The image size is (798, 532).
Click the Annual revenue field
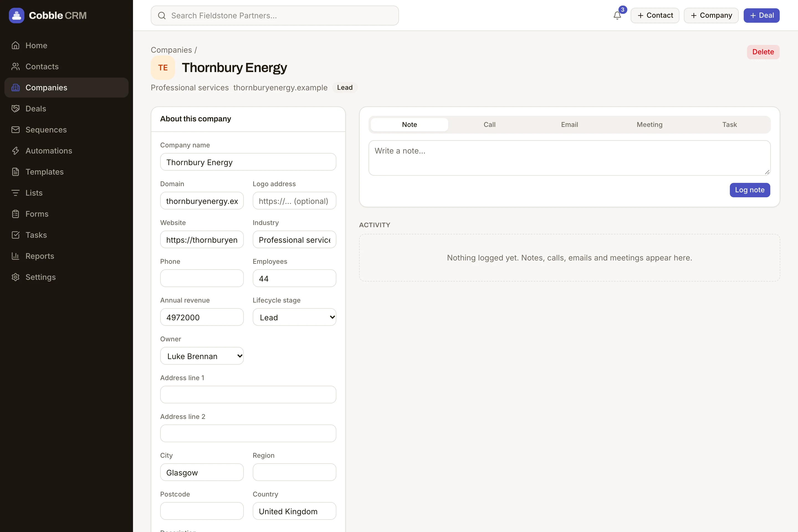pos(202,317)
